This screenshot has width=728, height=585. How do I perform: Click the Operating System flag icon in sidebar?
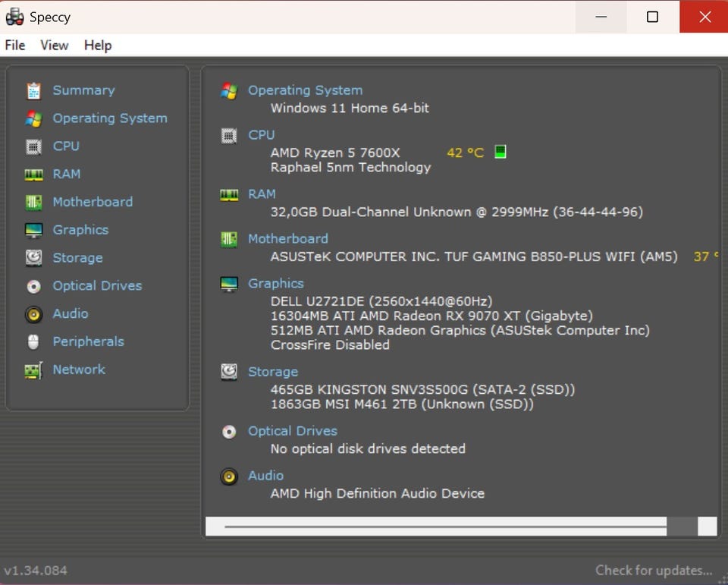pos(33,118)
